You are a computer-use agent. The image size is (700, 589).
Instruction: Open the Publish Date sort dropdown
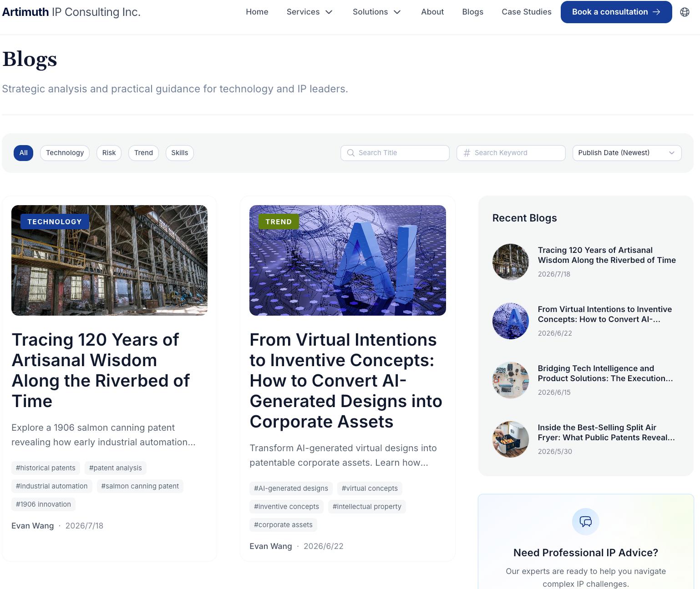click(x=627, y=153)
